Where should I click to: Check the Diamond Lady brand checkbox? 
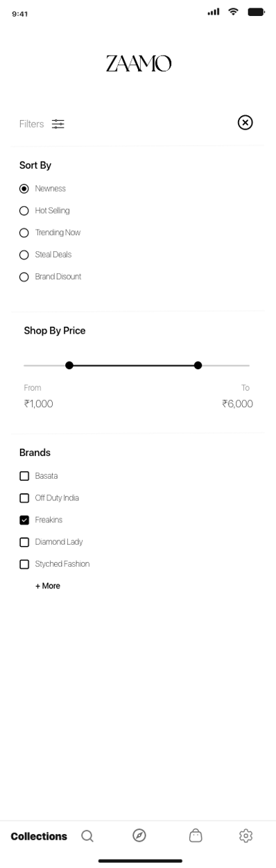click(24, 542)
